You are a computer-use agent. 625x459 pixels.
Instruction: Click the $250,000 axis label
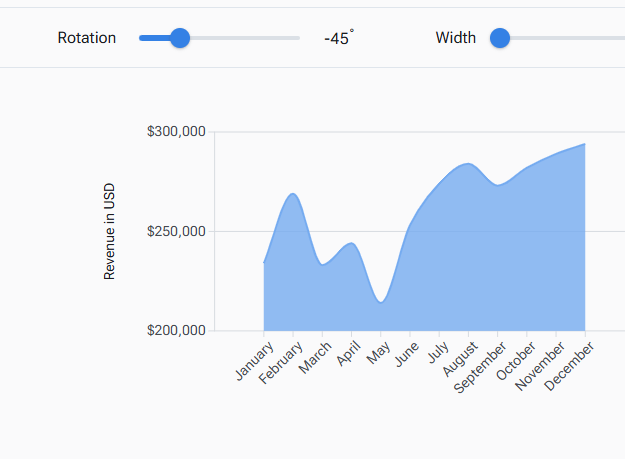176,231
